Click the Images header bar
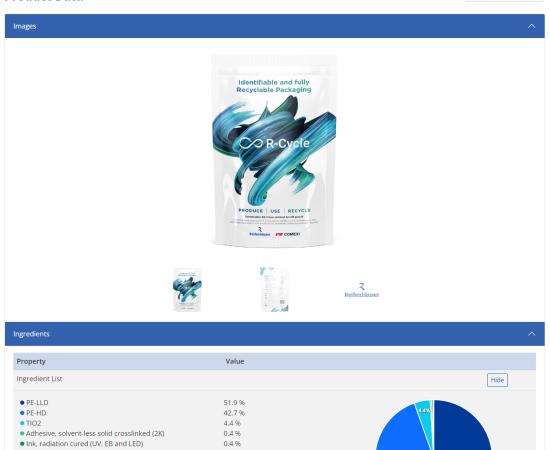Screen dimensions: 550x450 275,26
